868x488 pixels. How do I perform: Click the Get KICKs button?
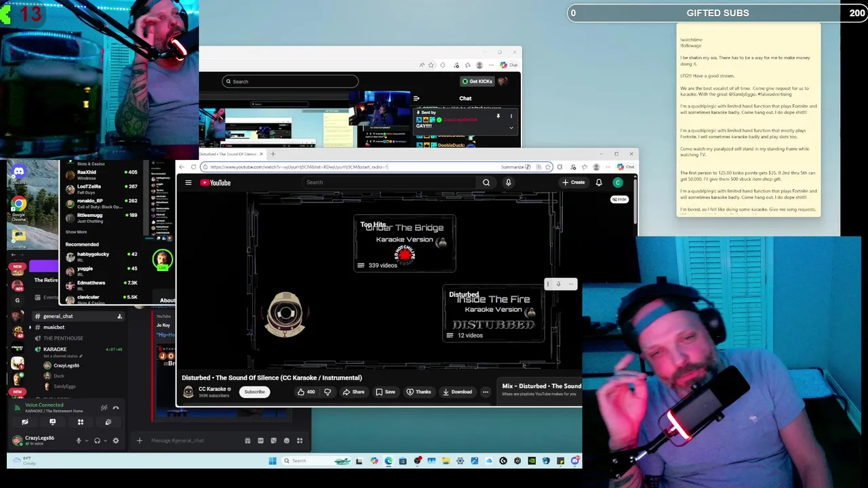coord(477,81)
